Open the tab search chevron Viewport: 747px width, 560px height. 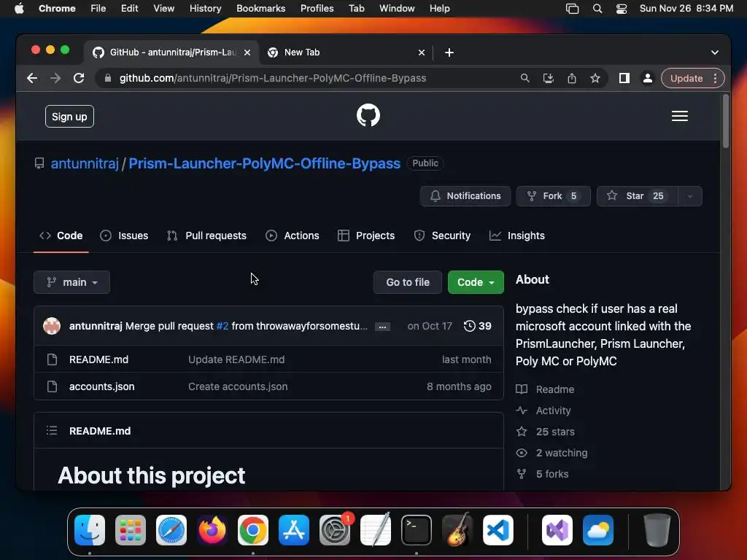[715, 52]
